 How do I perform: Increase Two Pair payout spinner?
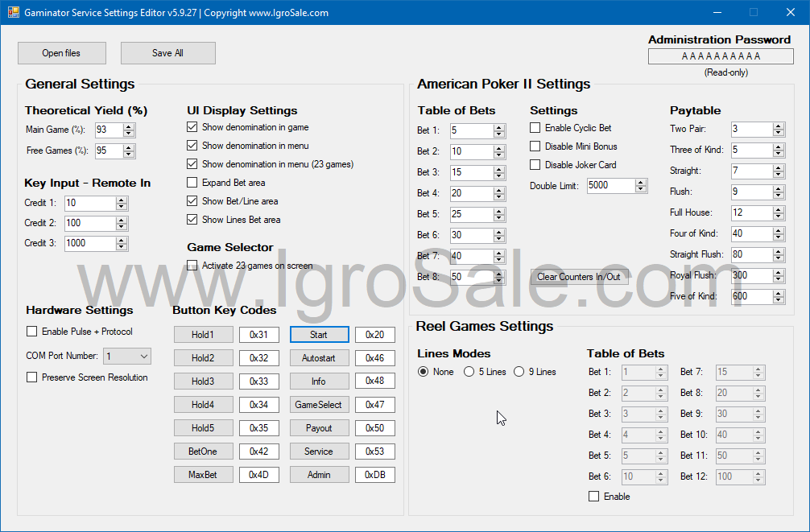pyautogui.click(x=778, y=126)
